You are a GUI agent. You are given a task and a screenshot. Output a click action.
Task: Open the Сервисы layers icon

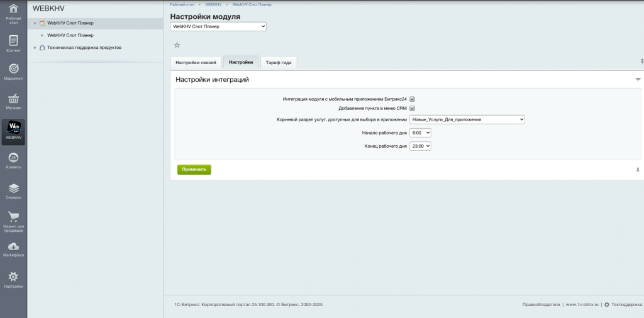[13, 189]
